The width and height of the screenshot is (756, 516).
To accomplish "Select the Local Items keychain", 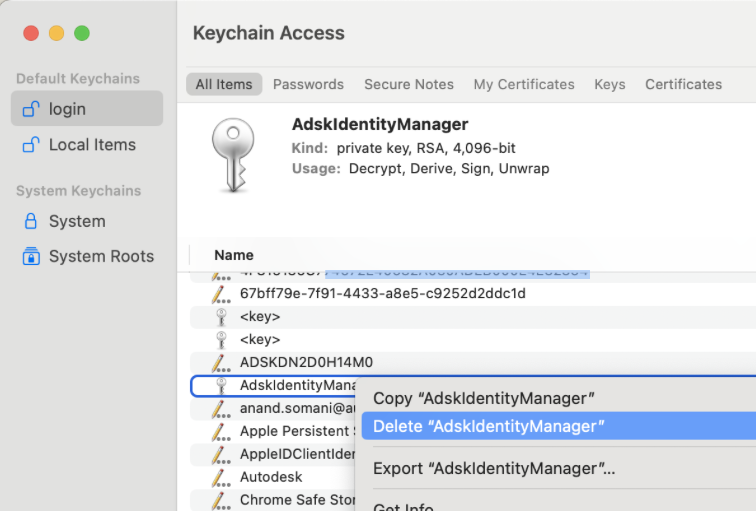I will tap(92, 145).
